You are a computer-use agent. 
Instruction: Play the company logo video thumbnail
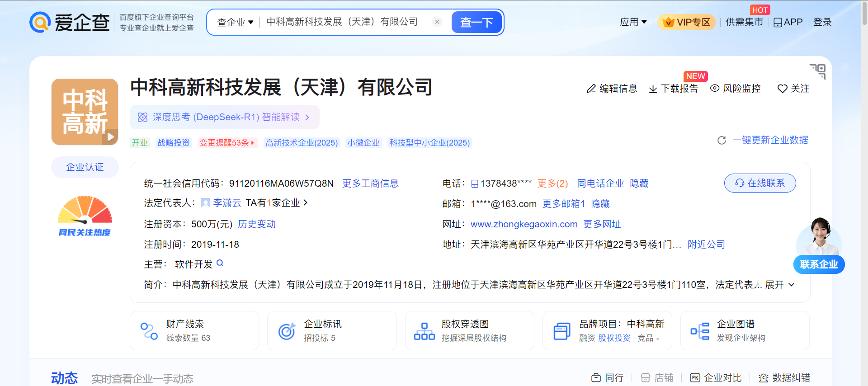pos(110,137)
